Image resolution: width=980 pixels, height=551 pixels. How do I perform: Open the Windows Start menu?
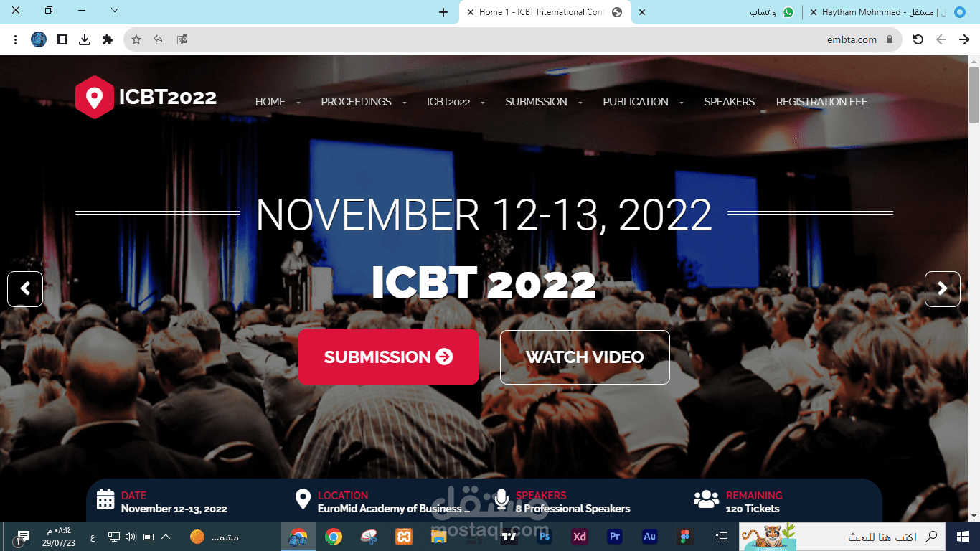click(x=963, y=537)
